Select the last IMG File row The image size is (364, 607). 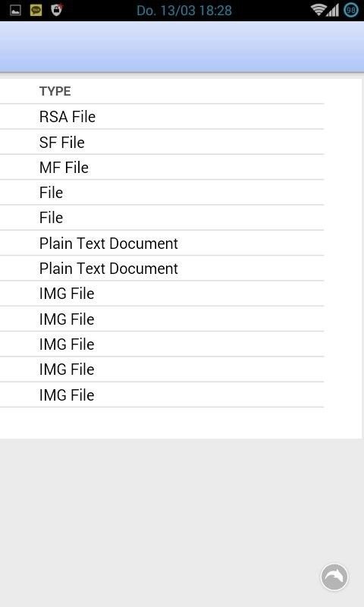pos(162,395)
